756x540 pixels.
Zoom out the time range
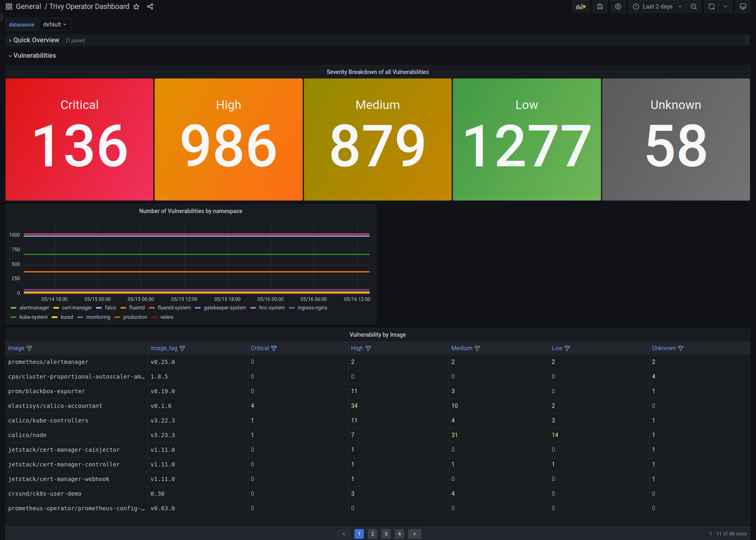coord(694,7)
